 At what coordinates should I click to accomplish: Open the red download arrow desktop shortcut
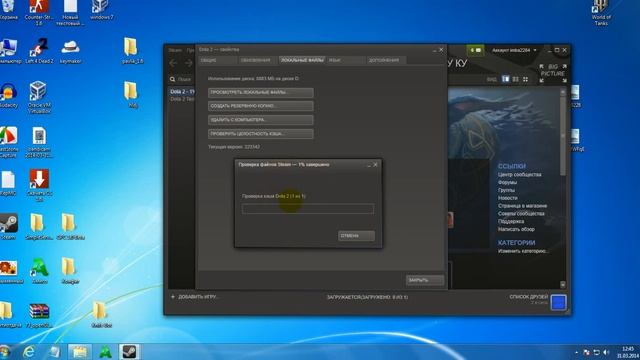pos(39,185)
